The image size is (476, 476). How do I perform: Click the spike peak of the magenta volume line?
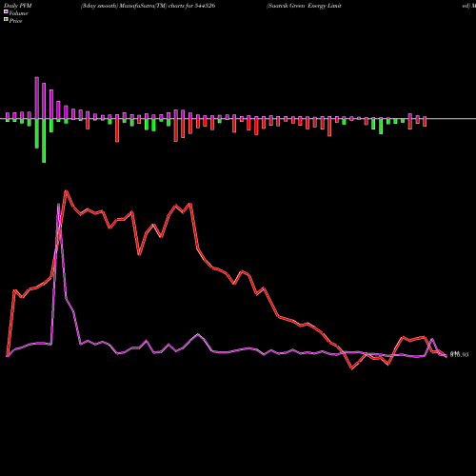[x=58, y=205]
